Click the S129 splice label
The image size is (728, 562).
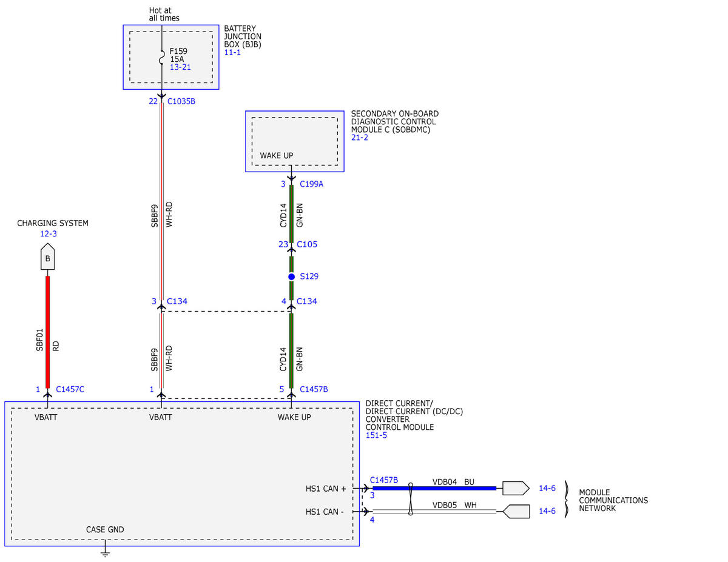tap(309, 276)
